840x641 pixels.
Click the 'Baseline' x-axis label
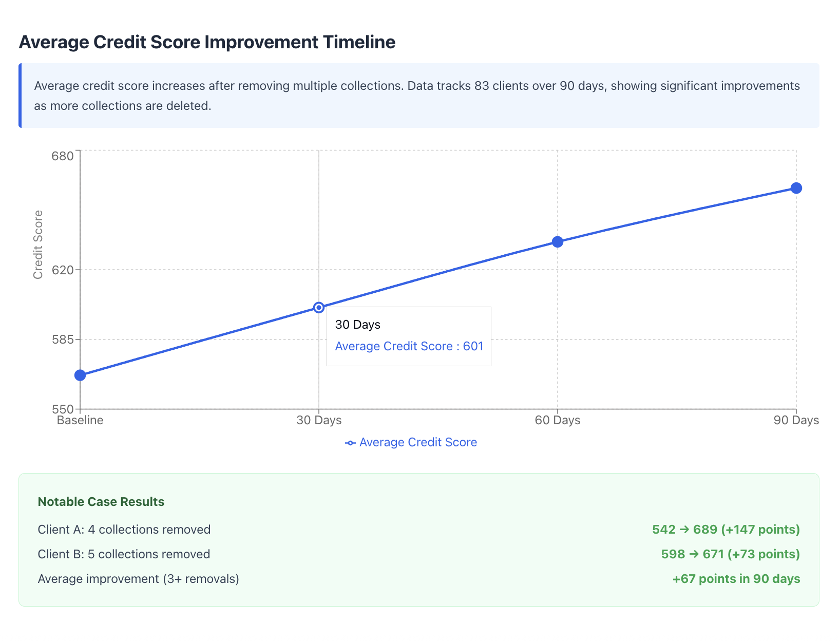pyautogui.click(x=80, y=420)
